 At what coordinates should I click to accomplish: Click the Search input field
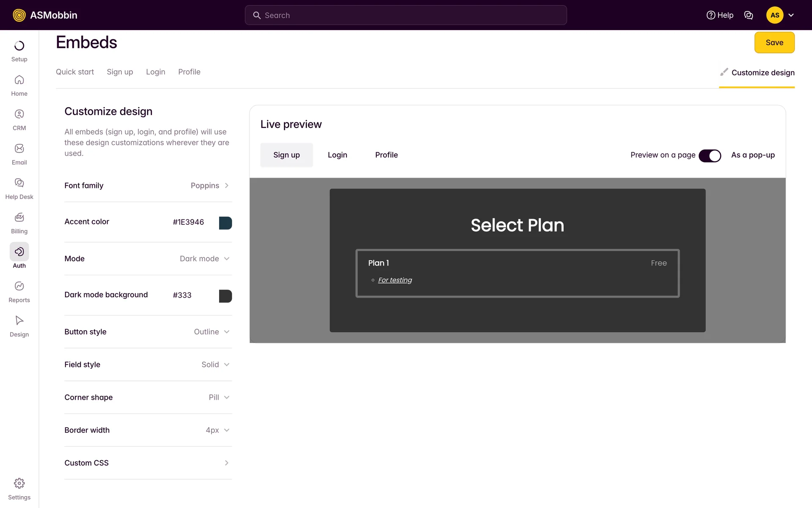tap(405, 15)
